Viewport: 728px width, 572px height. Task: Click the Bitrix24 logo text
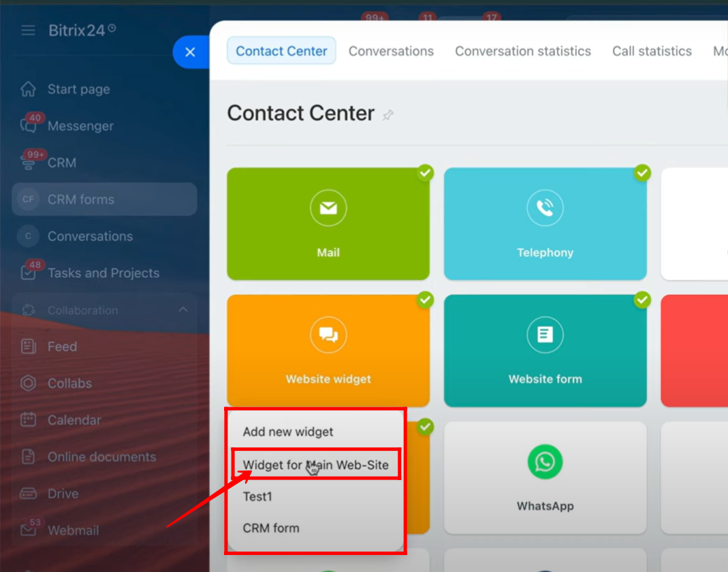(76, 31)
